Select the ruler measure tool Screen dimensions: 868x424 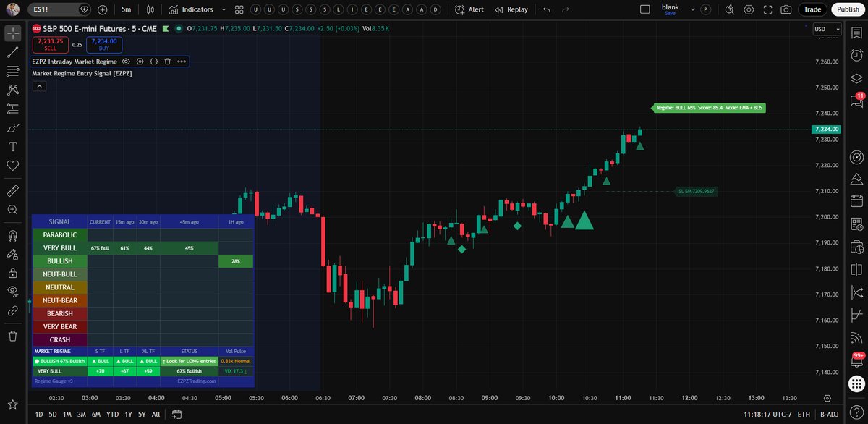tap(12, 190)
